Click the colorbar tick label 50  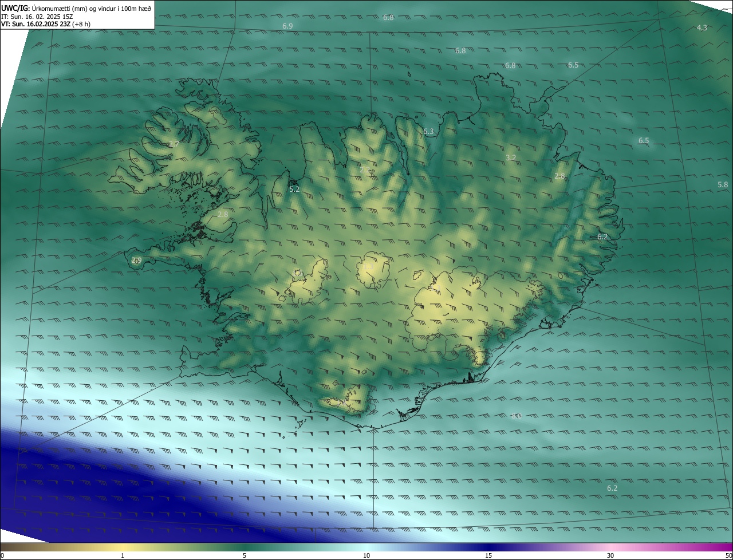(x=728, y=555)
